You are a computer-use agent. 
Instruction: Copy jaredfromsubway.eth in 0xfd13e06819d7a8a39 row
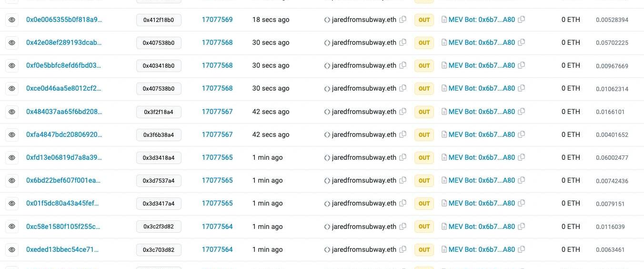coord(403,157)
